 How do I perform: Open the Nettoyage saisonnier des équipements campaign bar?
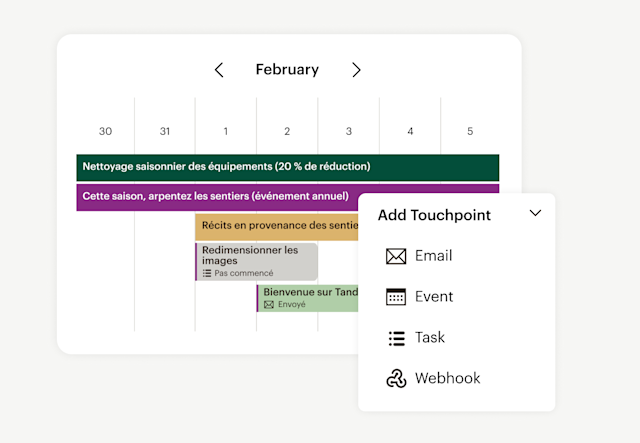[287, 167]
